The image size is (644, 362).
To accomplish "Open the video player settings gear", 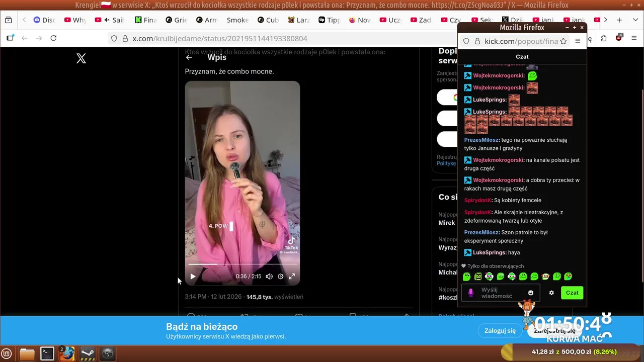I will tap(281, 277).
